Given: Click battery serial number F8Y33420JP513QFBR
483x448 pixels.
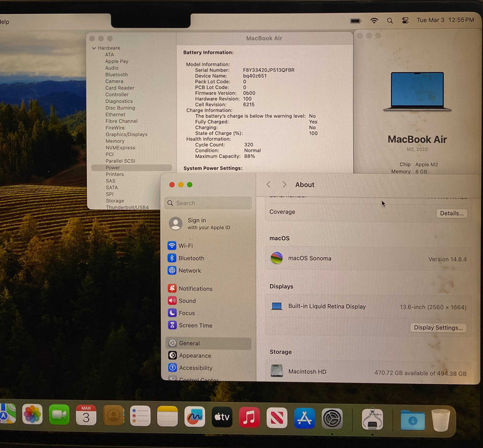Looking at the screenshot, I should [x=268, y=70].
